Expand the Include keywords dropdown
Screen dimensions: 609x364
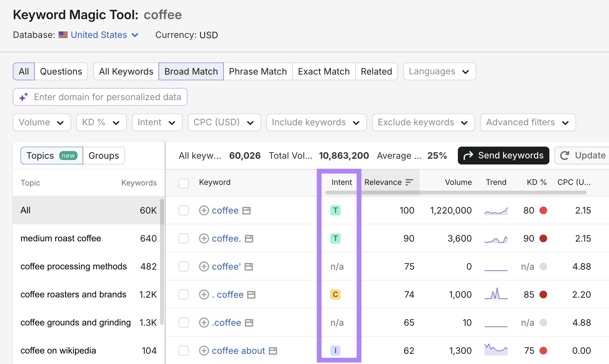coord(317,122)
